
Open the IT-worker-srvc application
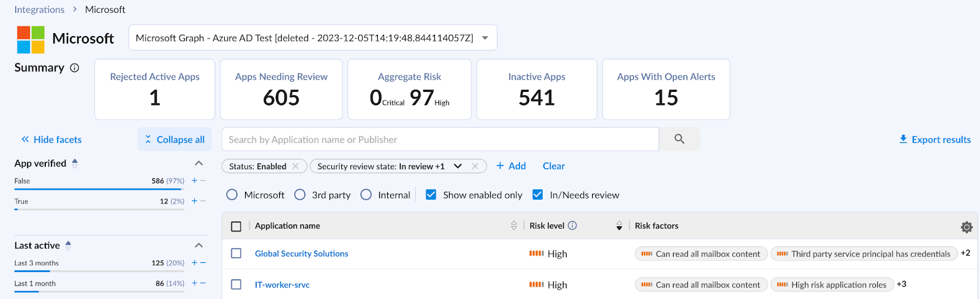[282, 284]
